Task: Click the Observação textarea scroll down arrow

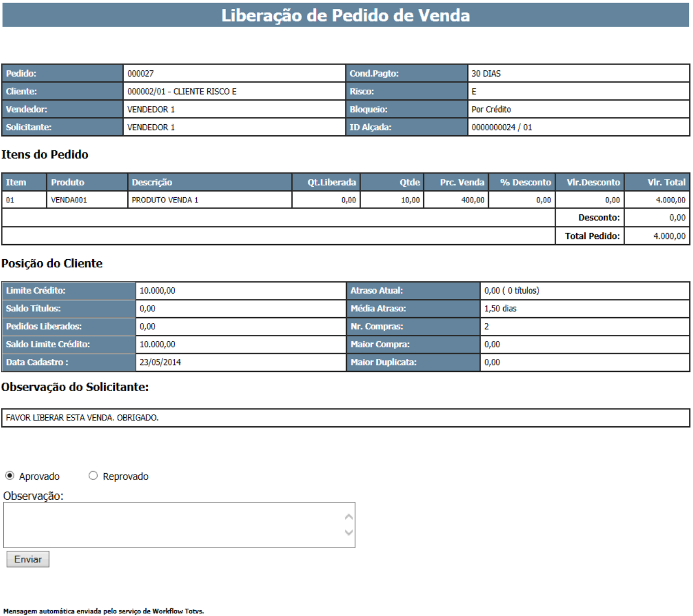Action: (349, 533)
